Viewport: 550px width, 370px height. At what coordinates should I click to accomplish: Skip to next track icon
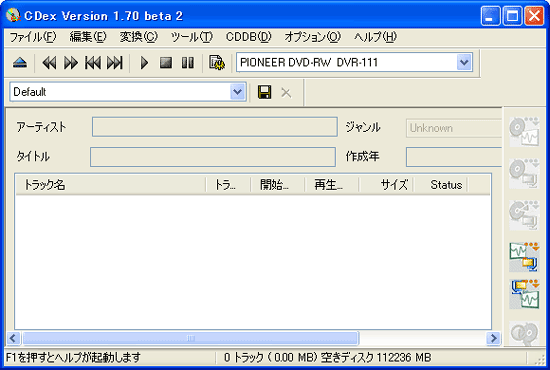(115, 63)
